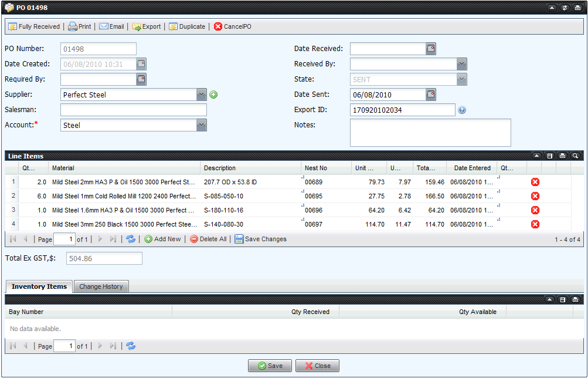Collapse the Line Items panel
Image resolution: width=588 pixels, height=378 pixels.
click(x=536, y=156)
